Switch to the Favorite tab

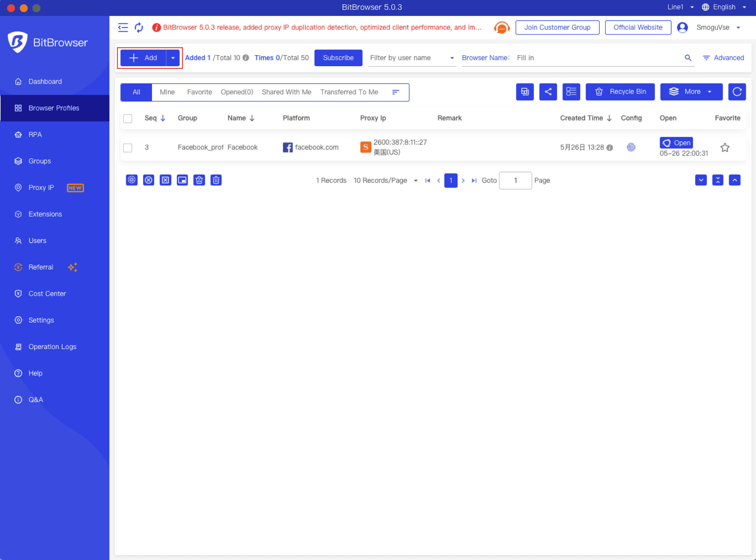(199, 92)
